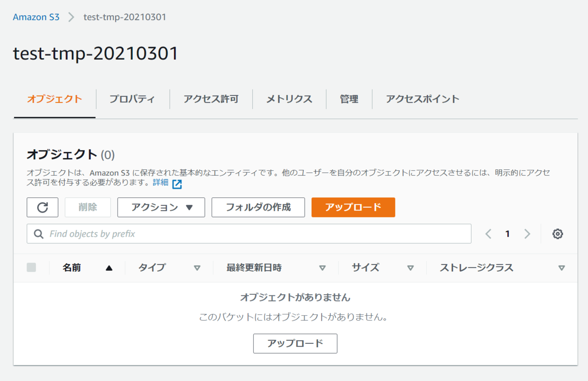This screenshot has width=588, height=381.
Task: Open the サイズ column dropdown
Action: click(x=411, y=268)
